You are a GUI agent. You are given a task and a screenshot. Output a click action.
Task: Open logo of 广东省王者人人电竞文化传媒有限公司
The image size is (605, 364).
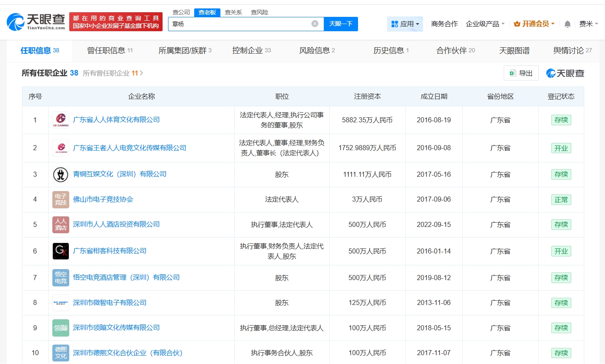pos(61,148)
